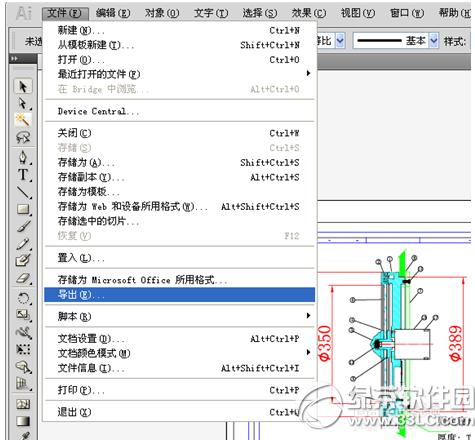Select the Lasso tool
Screen dimensions: 475x440
(x=23, y=137)
